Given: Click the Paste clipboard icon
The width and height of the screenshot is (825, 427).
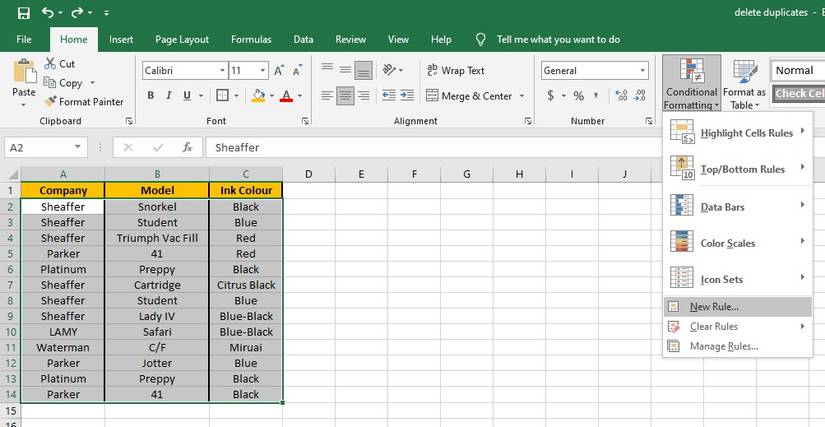Looking at the screenshot, I should (x=24, y=71).
